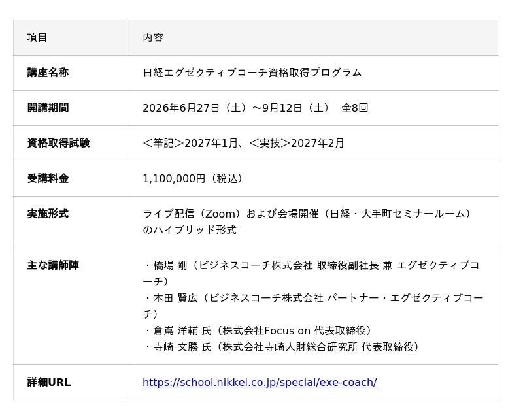Viewport: 523px width, 420px height.
Task: Select the 詳細URL row label
Action: click(x=49, y=382)
